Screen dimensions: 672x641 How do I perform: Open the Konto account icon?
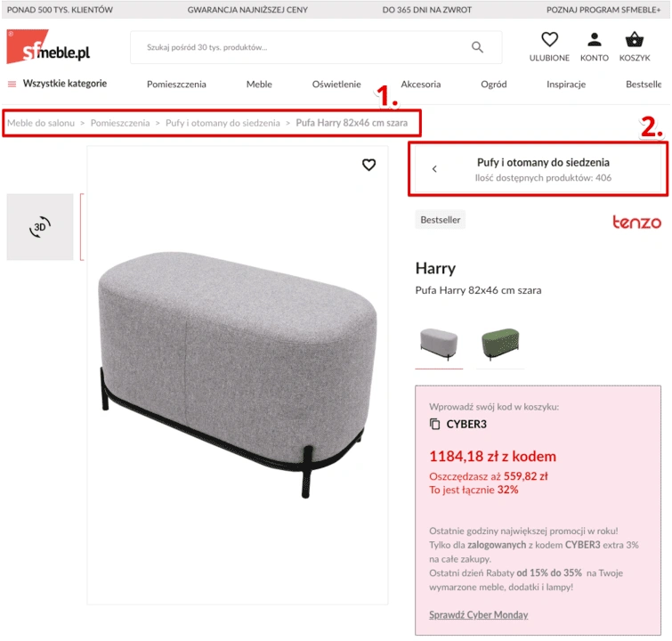[x=594, y=40]
